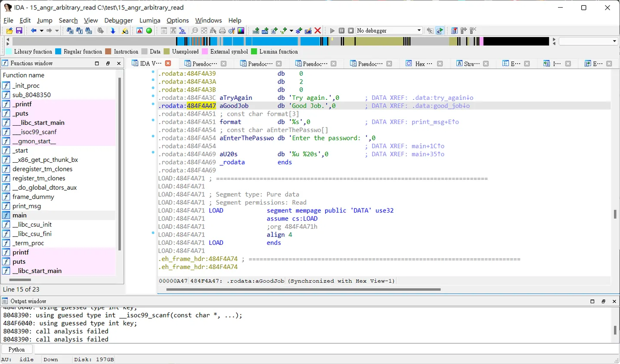Screen dimensions: 620x364
Task: Click the Save database floppy icon
Action: point(19,31)
